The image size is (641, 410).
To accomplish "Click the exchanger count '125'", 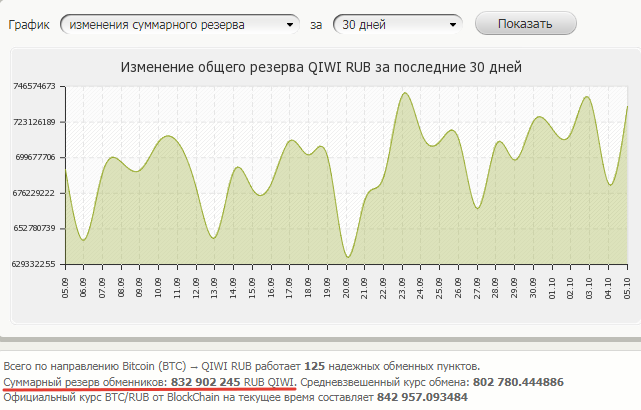I will 314,366.
